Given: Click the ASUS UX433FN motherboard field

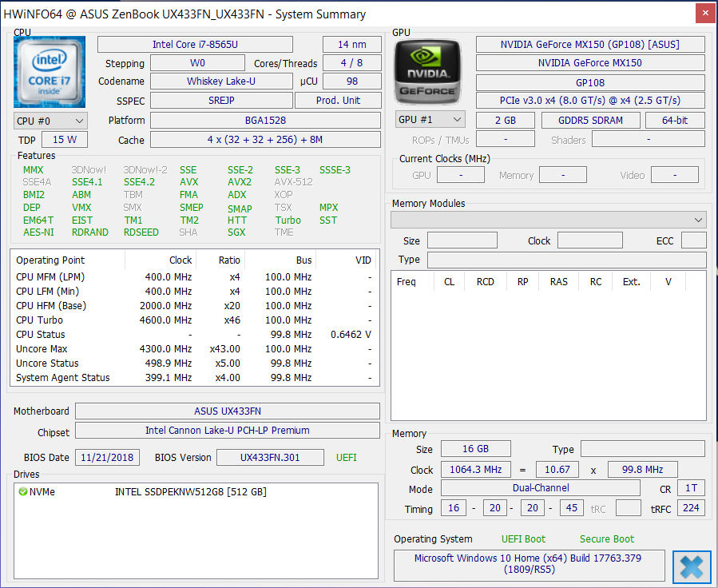Looking at the screenshot, I should pyautogui.click(x=228, y=411).
